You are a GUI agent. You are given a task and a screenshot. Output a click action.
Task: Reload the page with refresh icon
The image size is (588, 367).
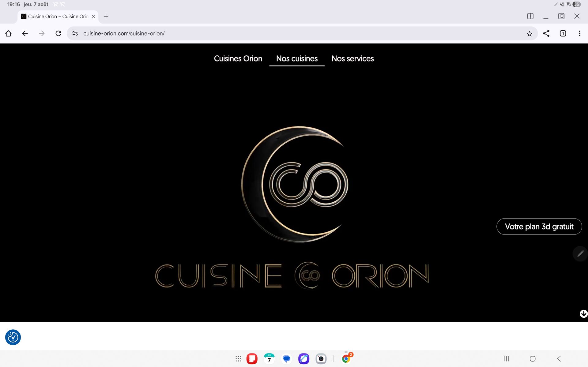(x=58, y=33)
